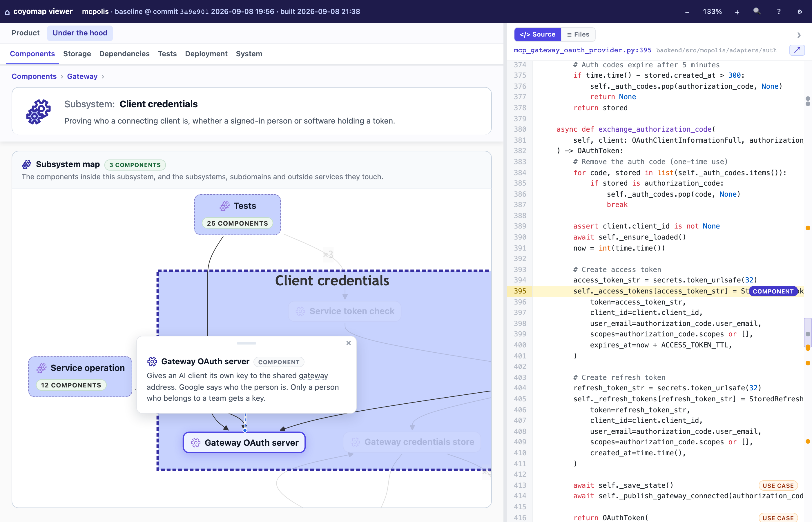Click the exchange_authorization_code function name
This screenshot has height=522, width=812.
click(655, 129)
